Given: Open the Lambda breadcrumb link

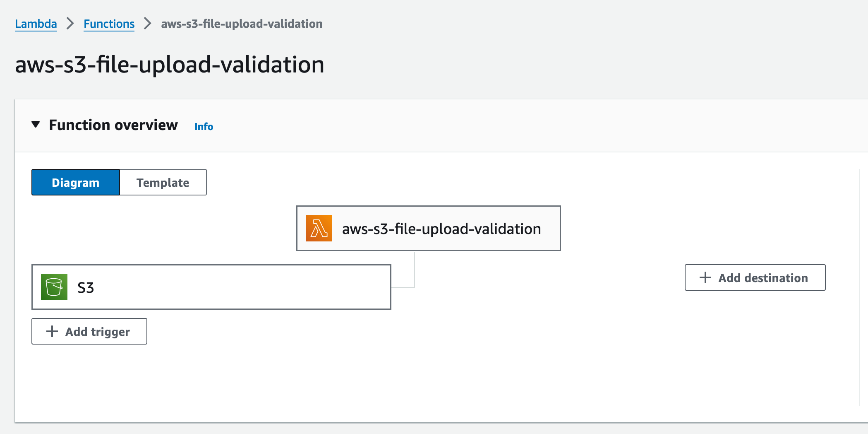Looking at the screenshot, I should click(36, 24).
